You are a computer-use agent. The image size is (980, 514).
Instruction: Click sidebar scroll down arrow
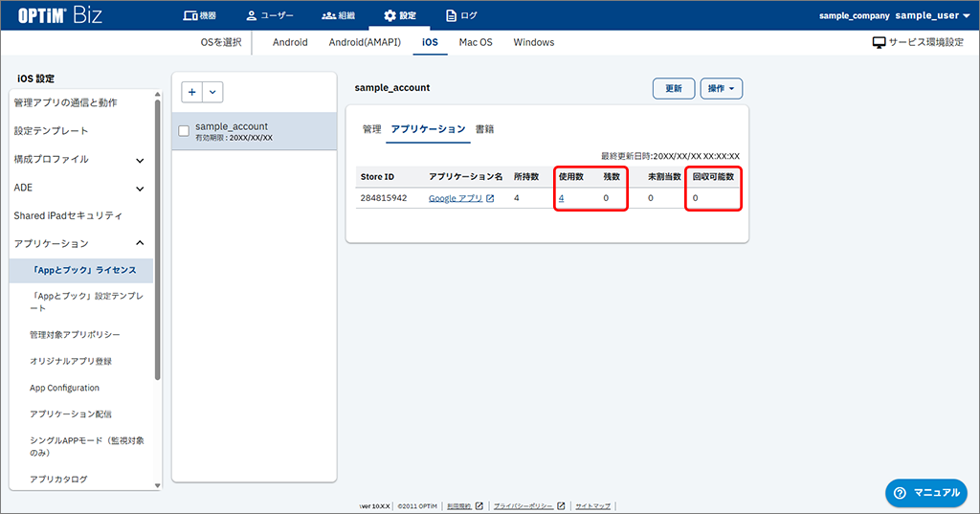point(158,485)
